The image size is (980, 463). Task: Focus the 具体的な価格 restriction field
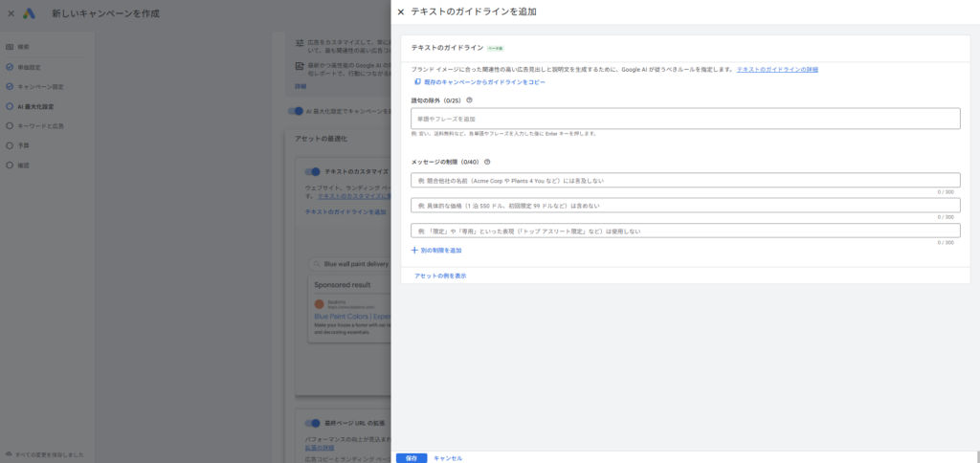coord(685,206)
